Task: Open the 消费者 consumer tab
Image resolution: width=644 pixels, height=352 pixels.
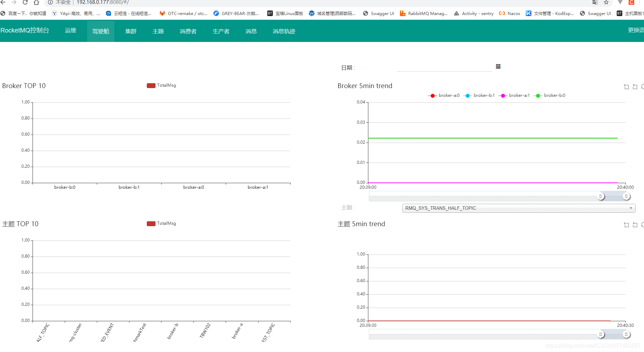Action: [188, 31]
